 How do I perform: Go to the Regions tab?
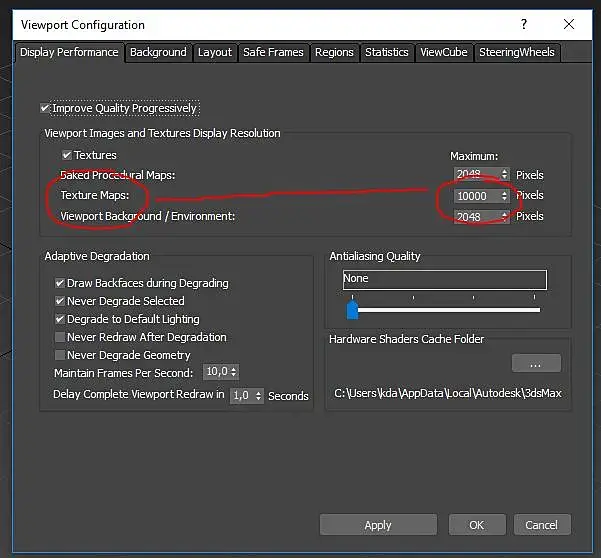coord(334,53)
